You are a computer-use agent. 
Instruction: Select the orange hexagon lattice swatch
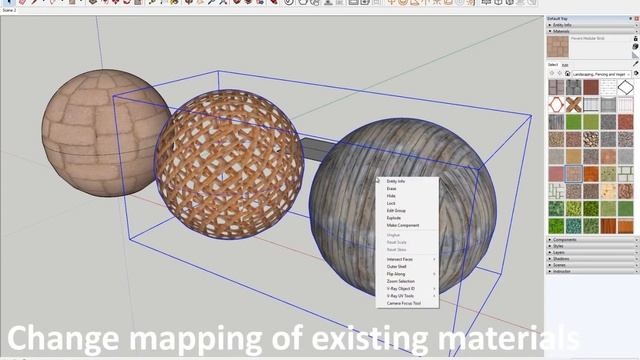pos(556,104)
